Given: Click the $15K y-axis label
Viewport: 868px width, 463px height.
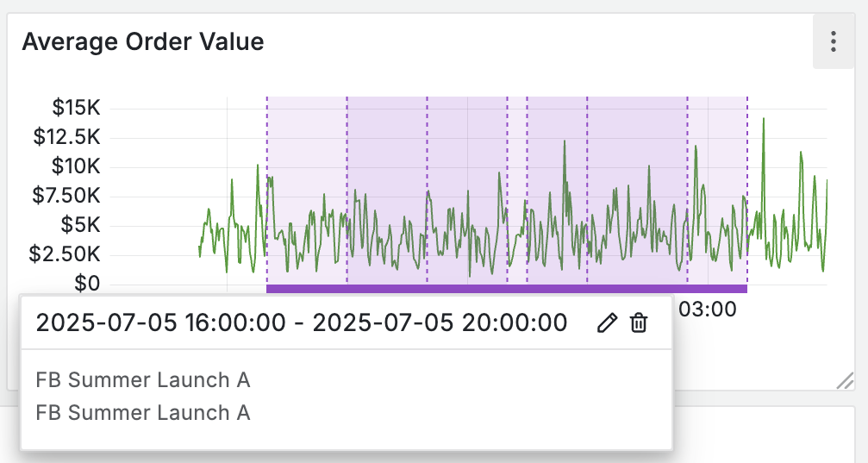Looking at the screenshot, I should click(77, 108).
